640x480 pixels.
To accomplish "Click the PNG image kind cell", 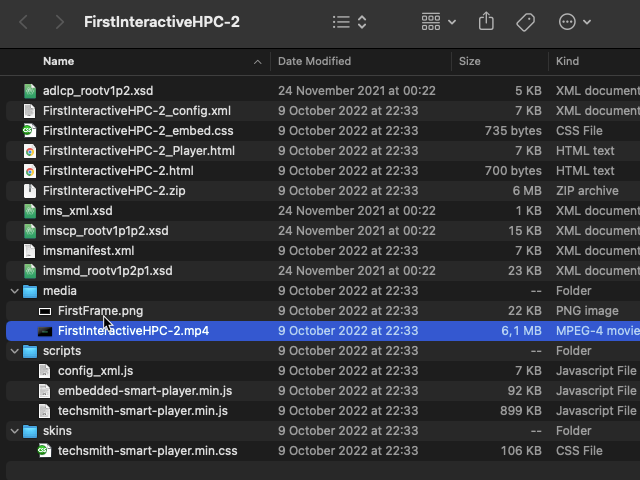I will click(587, 311).
